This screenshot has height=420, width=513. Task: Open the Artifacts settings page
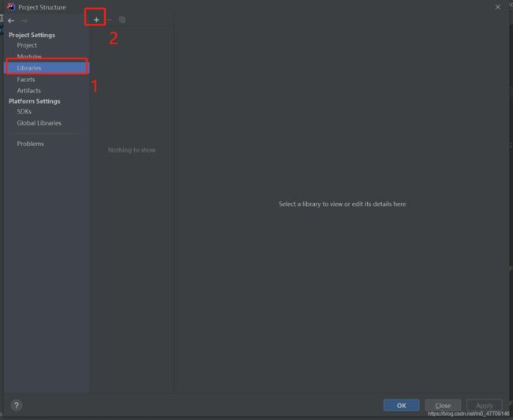point(28,91)
